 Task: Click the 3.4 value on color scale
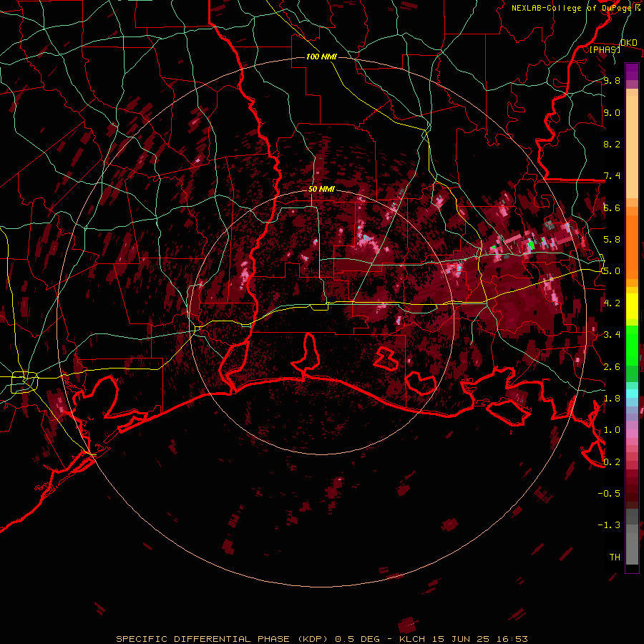pyautogui.click(x=612, y=335)
